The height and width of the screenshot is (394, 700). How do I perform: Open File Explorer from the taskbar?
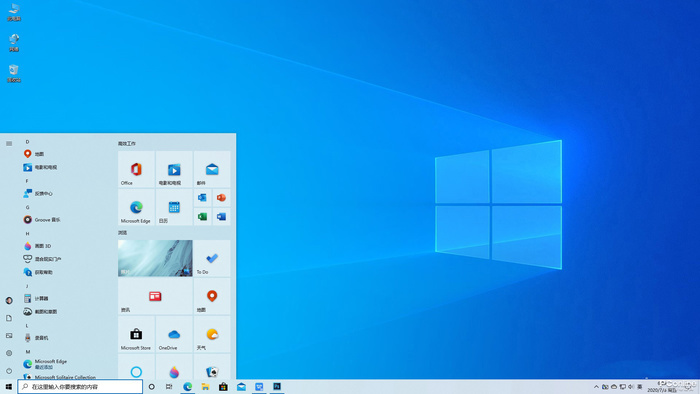205,386
